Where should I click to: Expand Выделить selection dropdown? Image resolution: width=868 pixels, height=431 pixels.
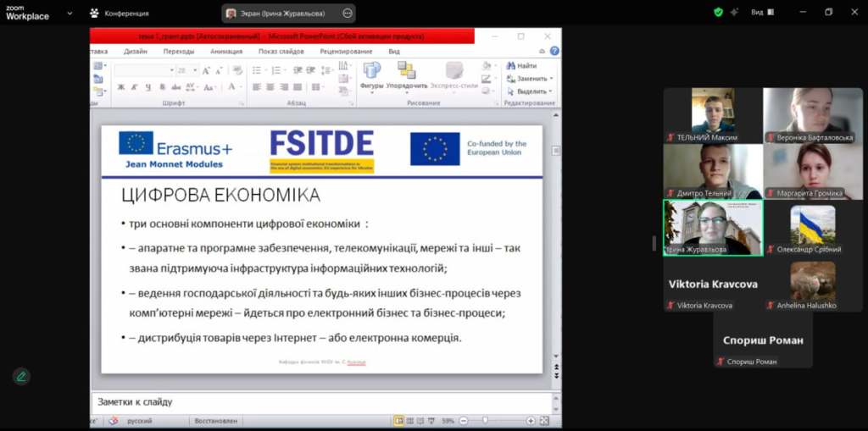550,91
